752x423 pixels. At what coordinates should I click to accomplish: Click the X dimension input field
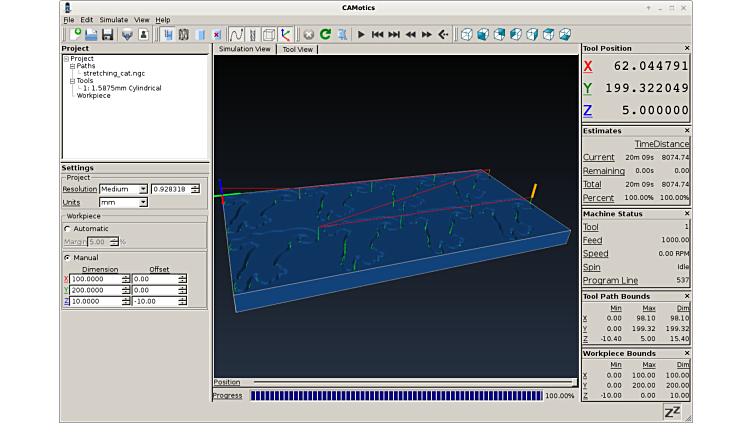click(x=95, y=279)
